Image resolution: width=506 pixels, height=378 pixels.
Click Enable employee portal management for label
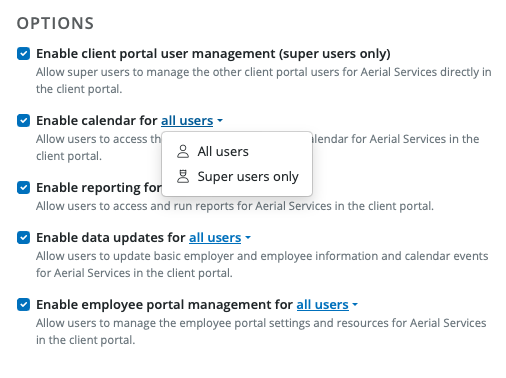(x=165, y=305)
